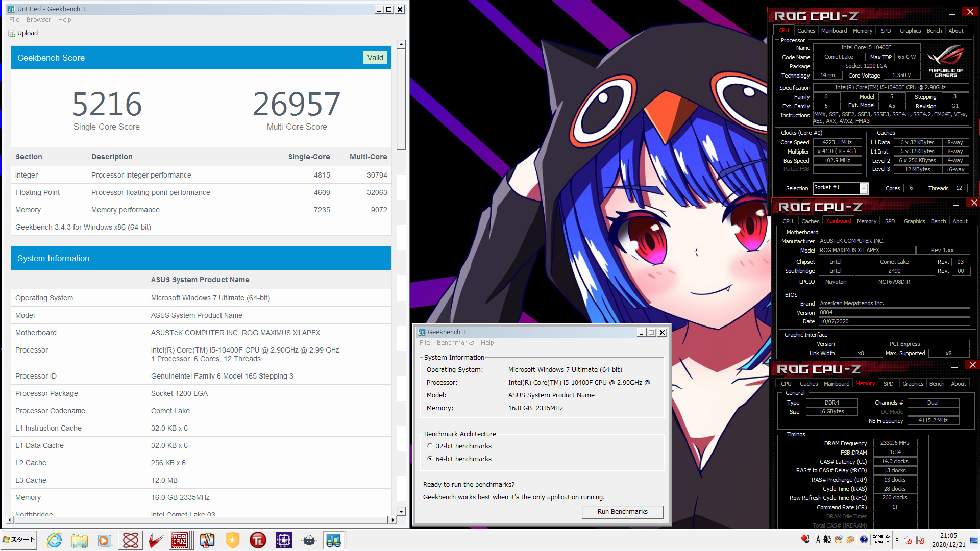The width and height of the screenshot is (980, 551).
Task: Open About tab in bottom CPU-Z window
Action: coord(959,384)
